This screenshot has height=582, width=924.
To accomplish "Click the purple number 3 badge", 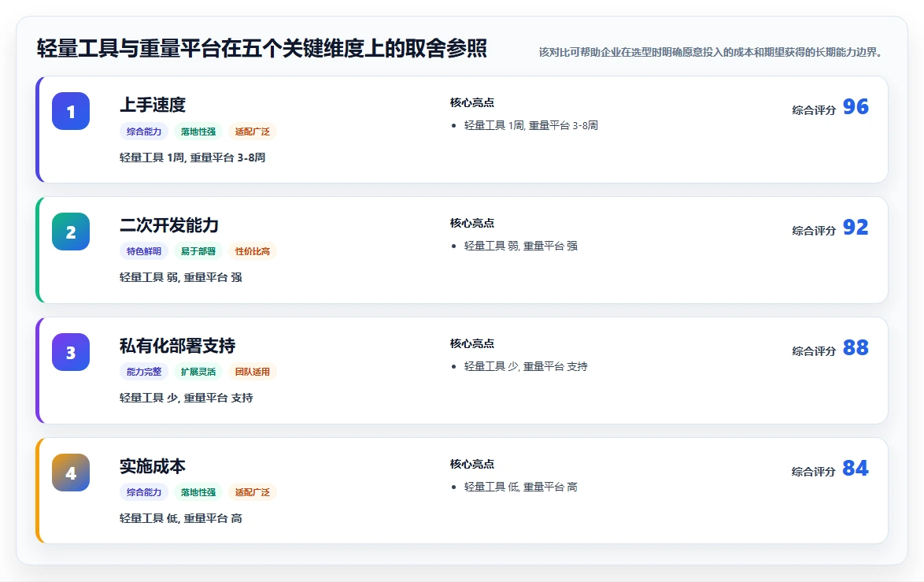I will point(71,352).
